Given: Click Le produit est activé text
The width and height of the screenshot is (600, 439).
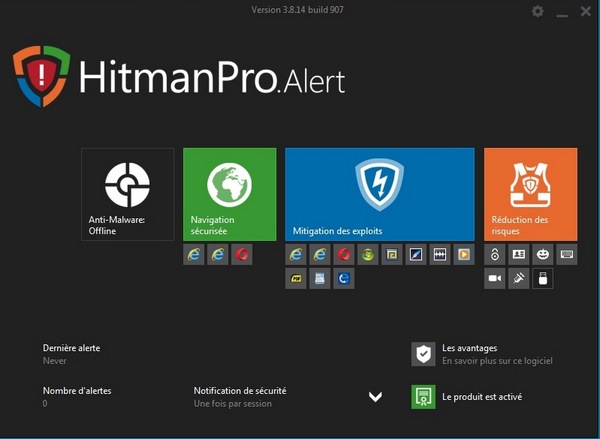Looking at the screenshot, I should [x=482, y=397].
